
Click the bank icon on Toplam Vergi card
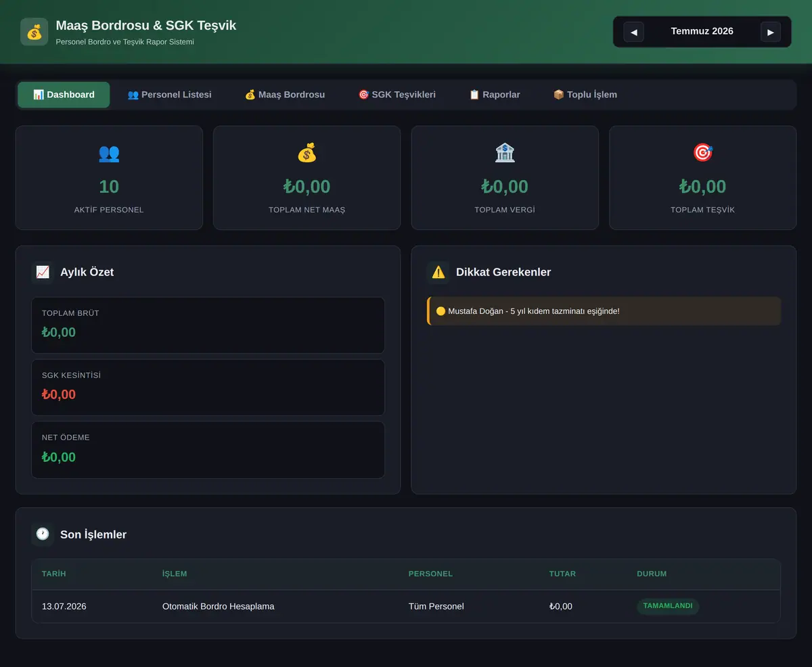tap(505, 153)
